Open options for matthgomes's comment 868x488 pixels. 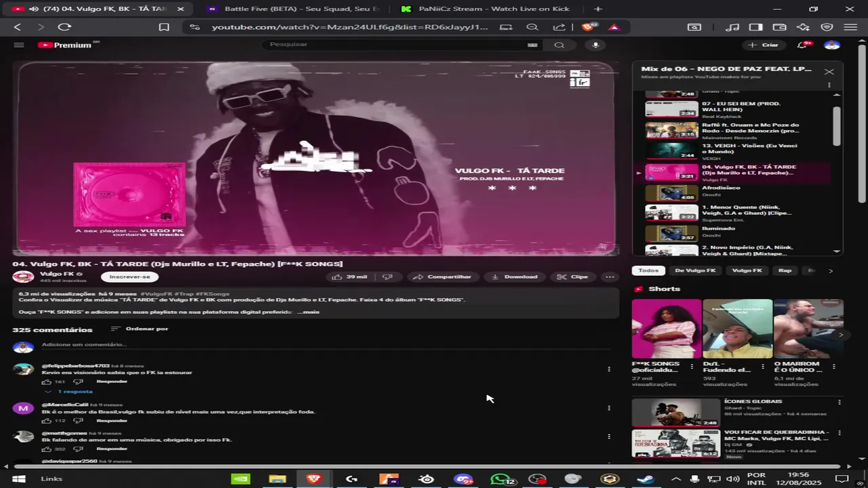[x=609, y=436]
